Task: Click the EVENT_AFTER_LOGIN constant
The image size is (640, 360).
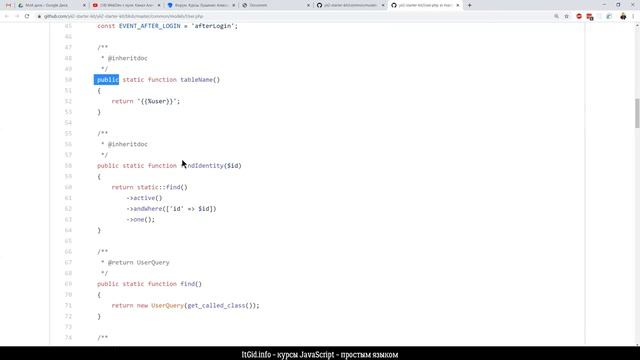Action: tap(149, 26)
